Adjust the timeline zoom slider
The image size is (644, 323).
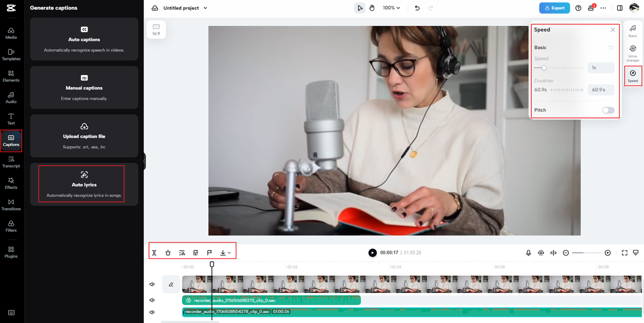(x=587, y=252)
